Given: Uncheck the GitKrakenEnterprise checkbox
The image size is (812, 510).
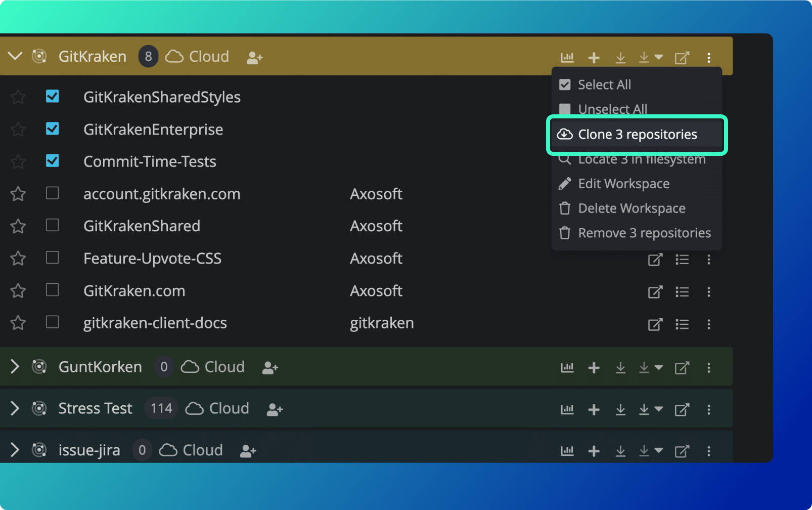Looking at the screenshot, I should tap(52, 129).
